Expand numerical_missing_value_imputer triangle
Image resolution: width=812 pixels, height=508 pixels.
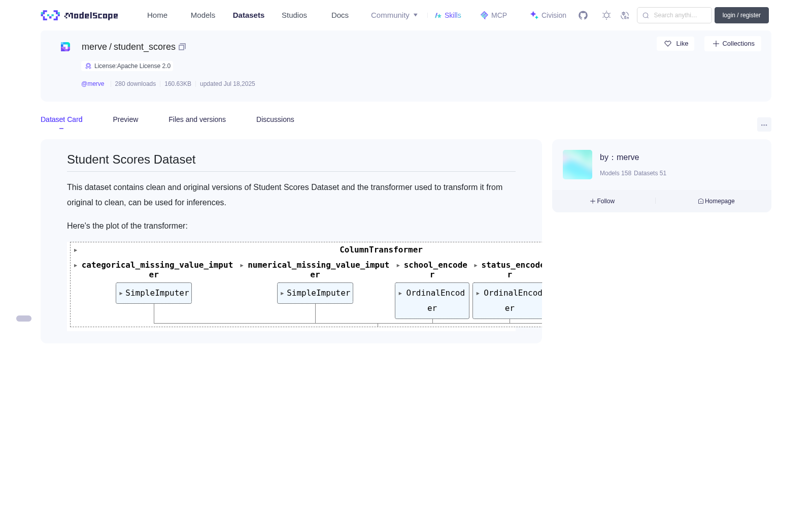click(x=242, y=265)
